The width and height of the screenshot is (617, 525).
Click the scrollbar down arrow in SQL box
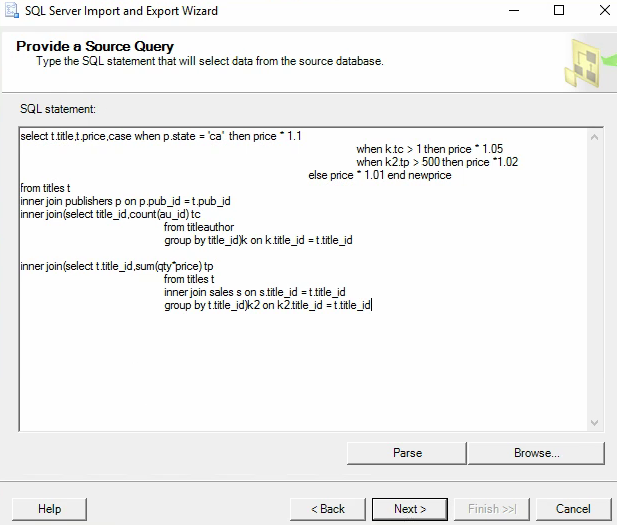point(594,423)
